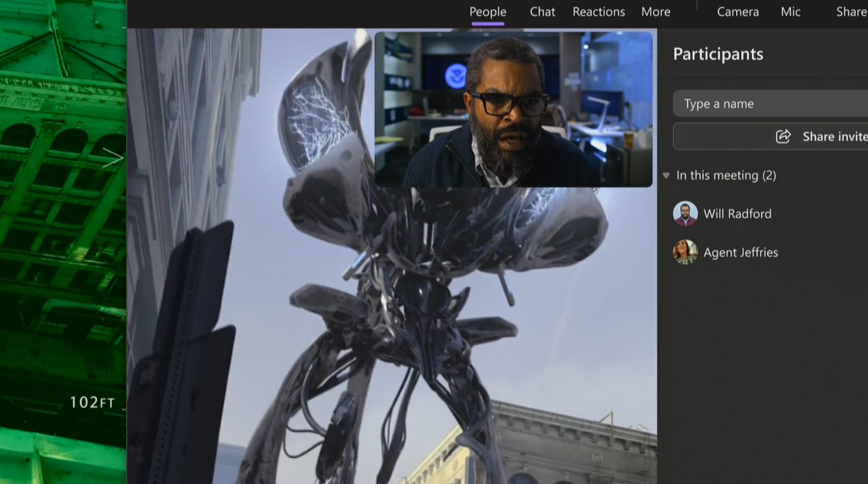
Task: Click the Participants panel heading
Action: click(x=718, y=54)
